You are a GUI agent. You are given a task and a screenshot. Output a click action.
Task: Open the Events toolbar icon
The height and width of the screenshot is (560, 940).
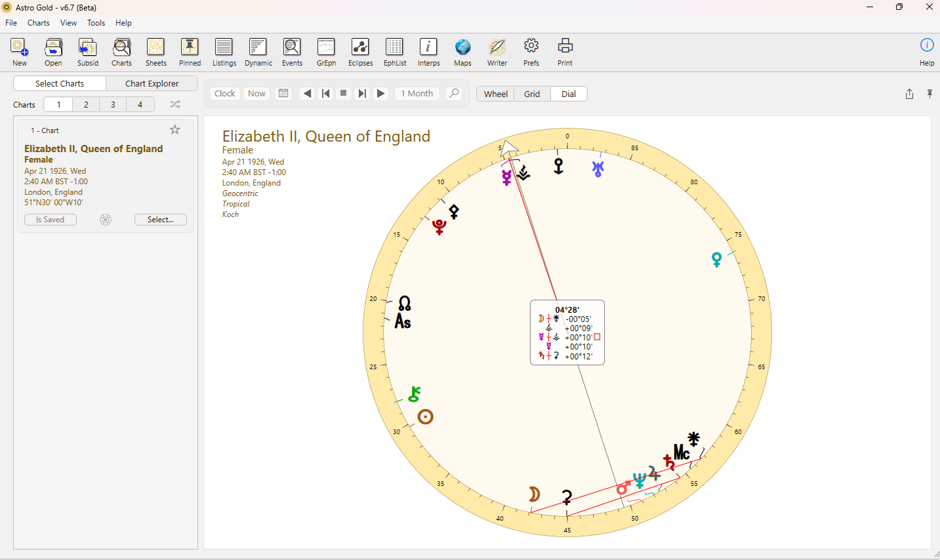[x=292, y=52]
